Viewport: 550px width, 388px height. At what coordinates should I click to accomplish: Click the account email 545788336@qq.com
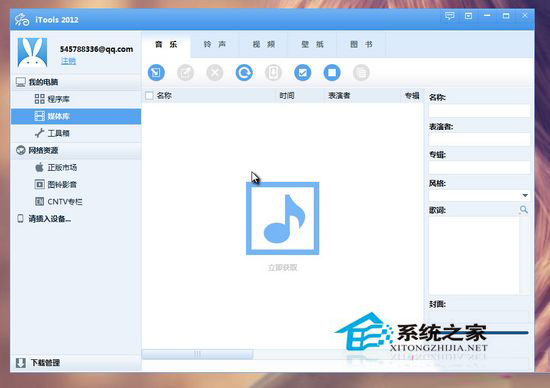pos(96,49)
